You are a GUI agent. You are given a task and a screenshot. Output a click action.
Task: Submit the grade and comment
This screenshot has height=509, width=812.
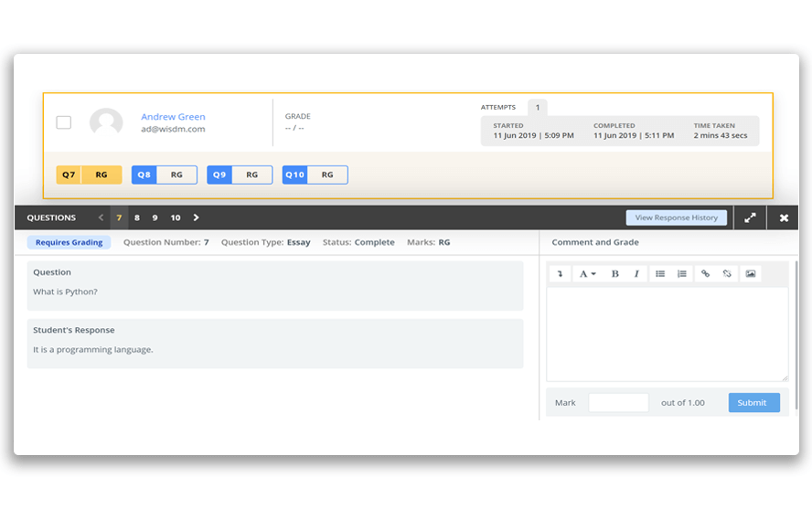753,403
